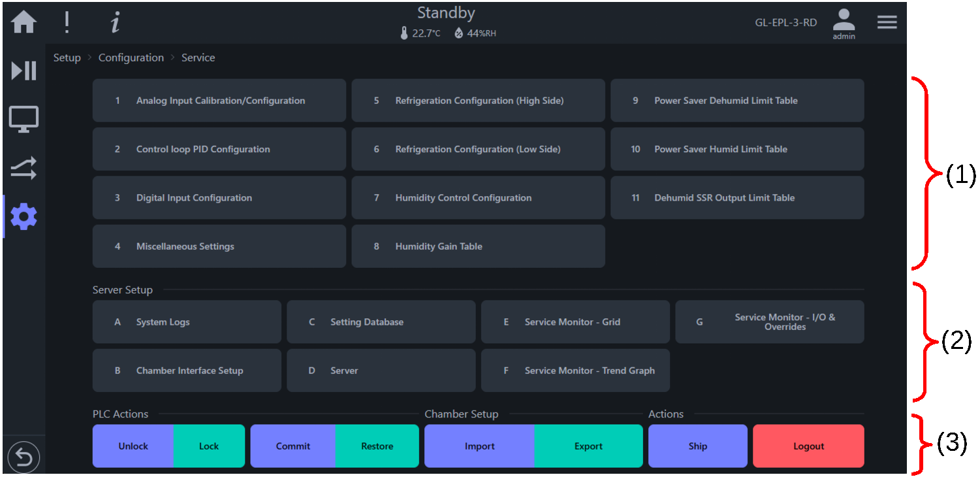Click the red Logout button
Image resolution: width=980 pixels, height=477 pixels.
808,446
